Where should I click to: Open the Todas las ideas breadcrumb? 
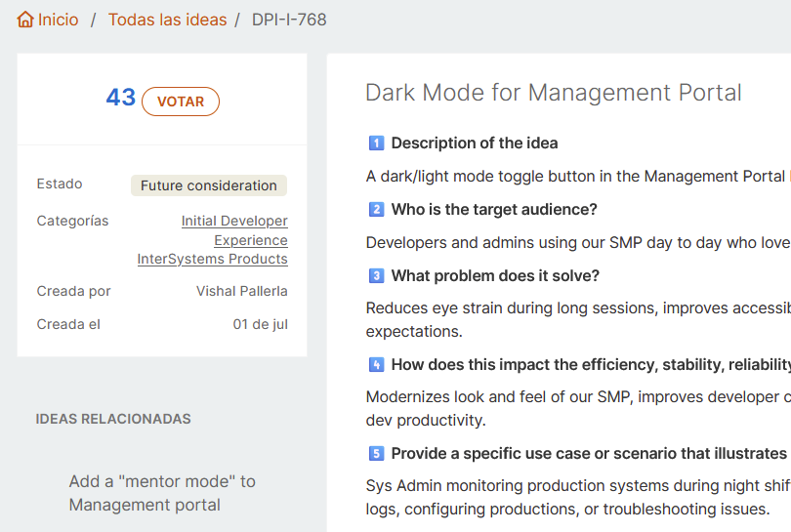click(x=167, y=20)
